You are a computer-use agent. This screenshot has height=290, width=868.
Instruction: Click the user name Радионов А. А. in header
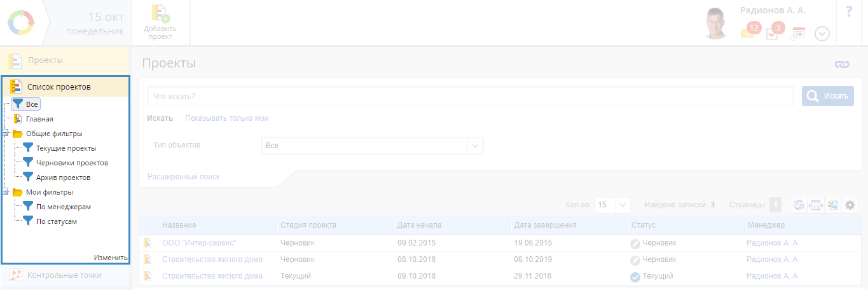tap(773, 11)
